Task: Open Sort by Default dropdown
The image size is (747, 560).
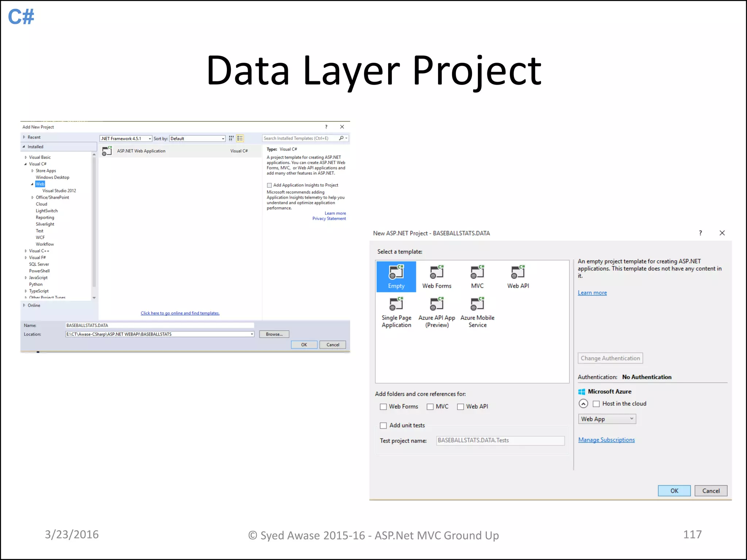Action: [197, 139]
